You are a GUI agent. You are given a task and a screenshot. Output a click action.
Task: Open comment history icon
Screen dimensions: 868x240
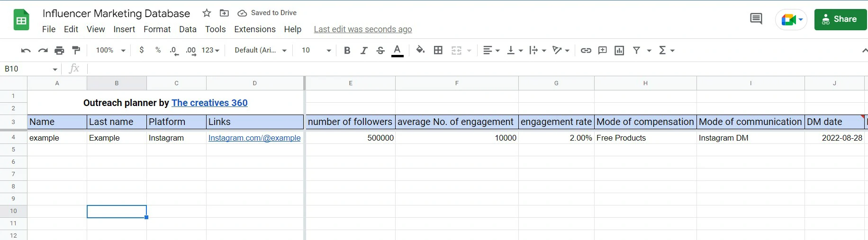click(756, 19)
